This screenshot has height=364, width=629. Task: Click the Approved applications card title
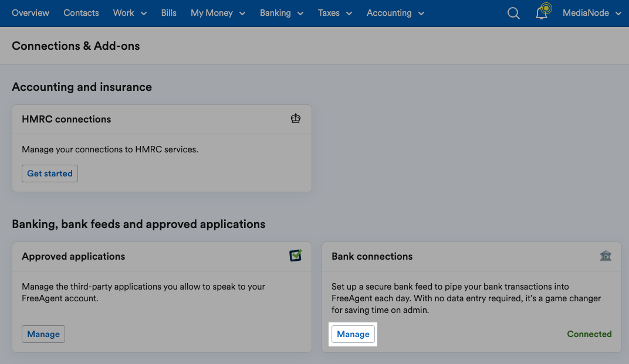coord(73,256)
